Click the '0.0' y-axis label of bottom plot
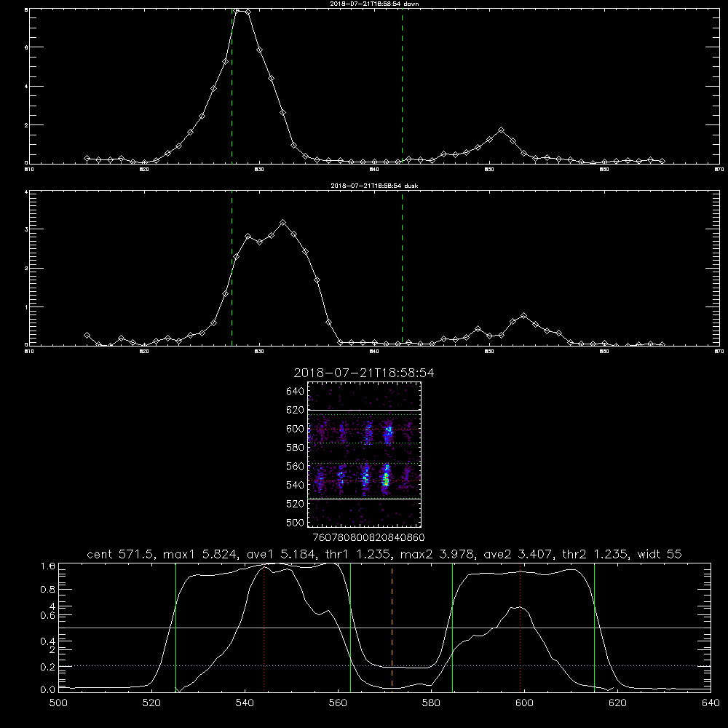This screenshot has width=728, height=728. coord(48,690)
